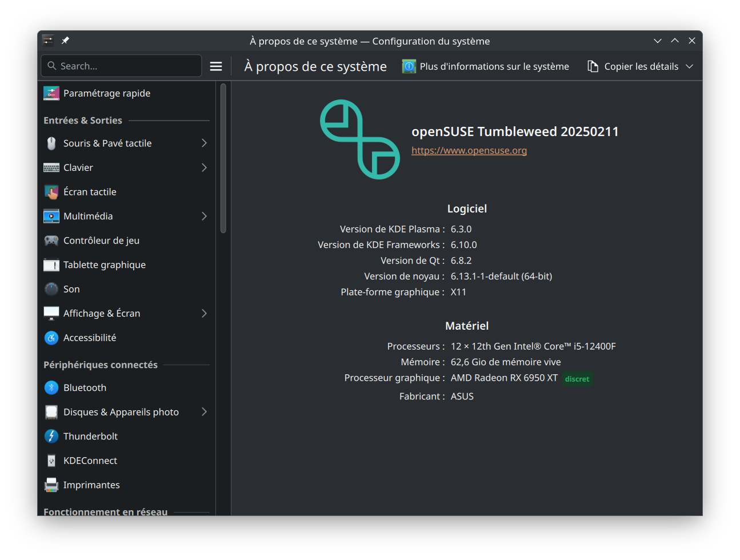Image resolution: width=740 pixels, height=560 pixels.
Task: Click processor value 12th Gen Intel Core i5-12400F
Action: click(x=533, y=346)
